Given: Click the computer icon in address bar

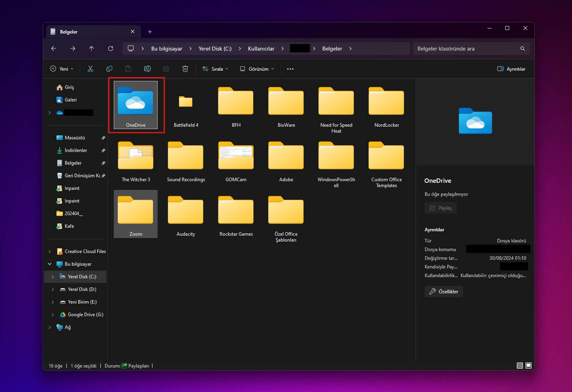Looking at the screenshot, I should 131,48.
